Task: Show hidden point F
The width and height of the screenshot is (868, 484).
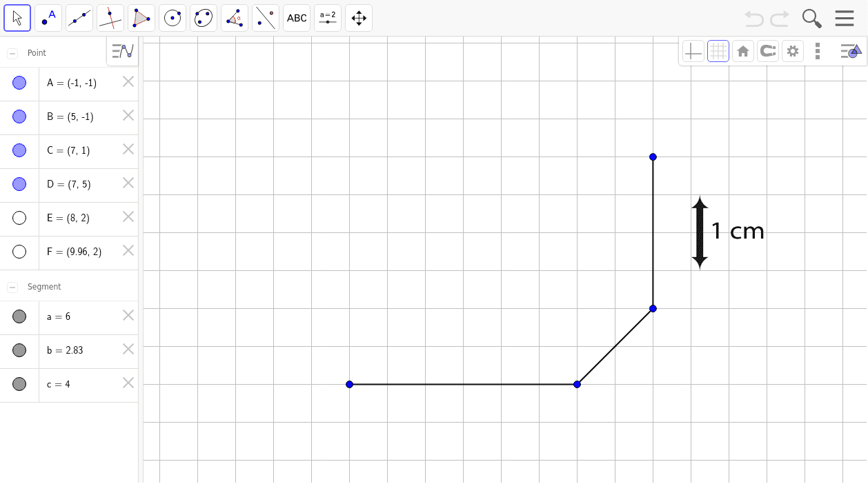Action: click(19, 252)
